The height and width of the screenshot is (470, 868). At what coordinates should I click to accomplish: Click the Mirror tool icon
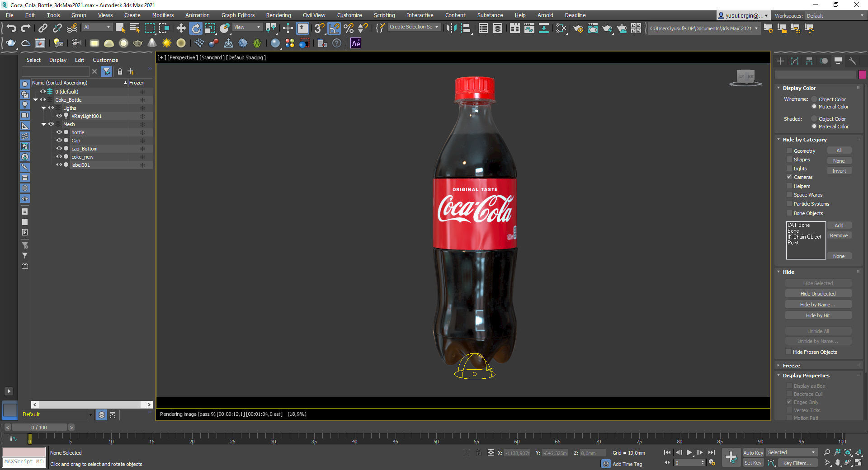(451, 28)
